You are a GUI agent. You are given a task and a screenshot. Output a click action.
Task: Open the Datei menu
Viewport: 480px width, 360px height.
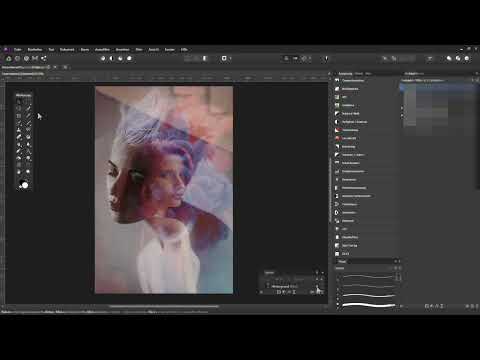(18, 50)
